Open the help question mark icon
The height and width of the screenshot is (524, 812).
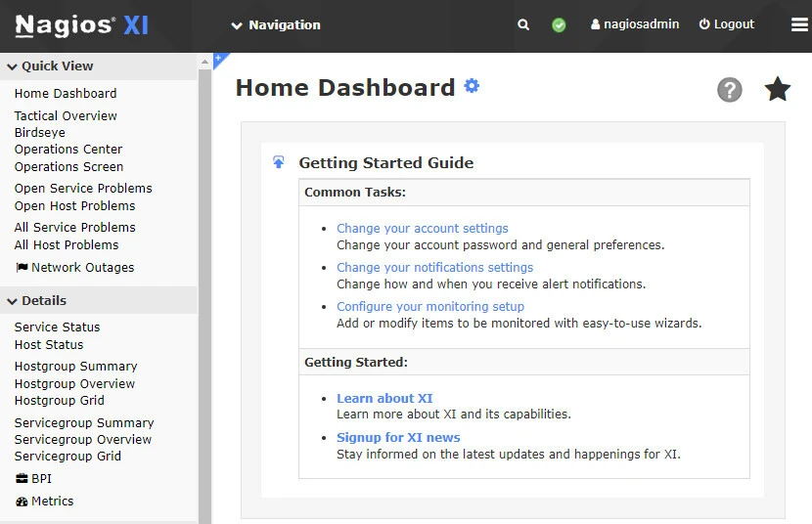pos(729,90)
